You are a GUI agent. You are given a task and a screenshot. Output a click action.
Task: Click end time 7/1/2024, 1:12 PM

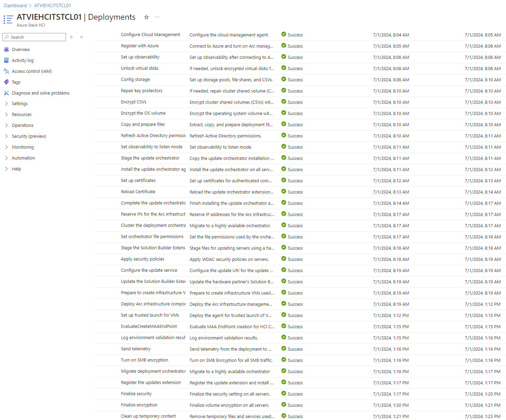(x=483, y=304)
